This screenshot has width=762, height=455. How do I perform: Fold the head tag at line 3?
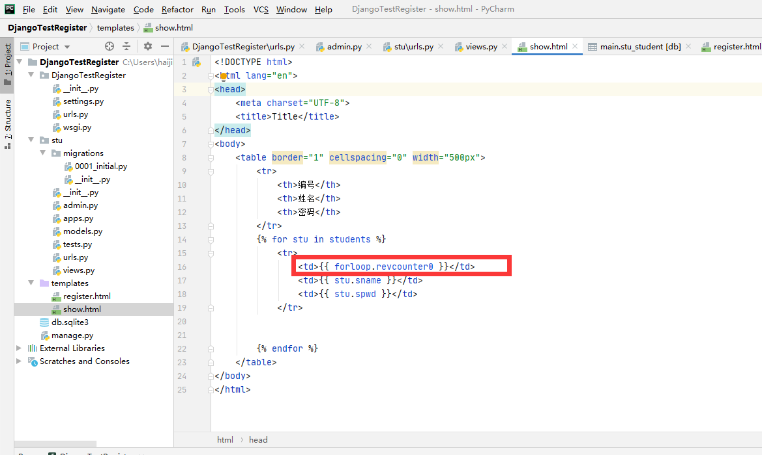pyautogui.click(x=211, y=89)
